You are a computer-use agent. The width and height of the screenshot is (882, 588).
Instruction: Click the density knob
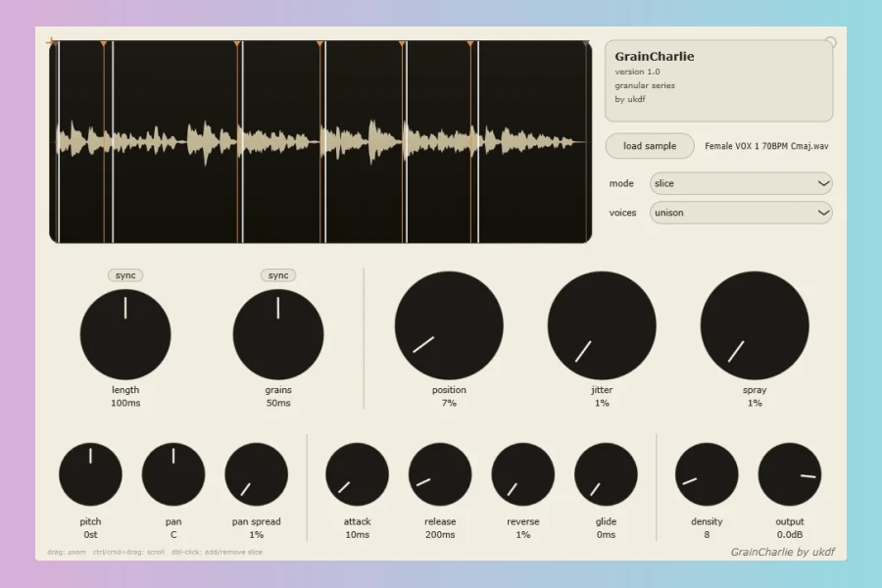pos(707,474)
